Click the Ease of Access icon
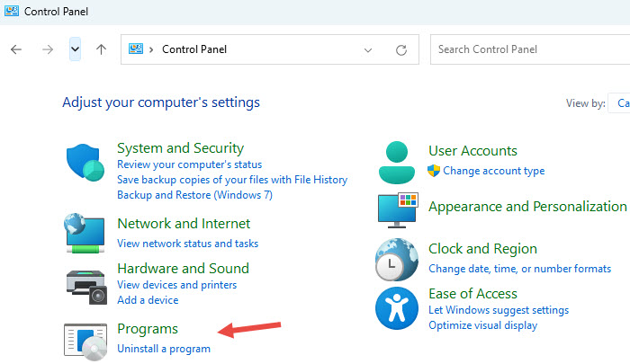This screenshot has width=630, height=364. (397, 309)
